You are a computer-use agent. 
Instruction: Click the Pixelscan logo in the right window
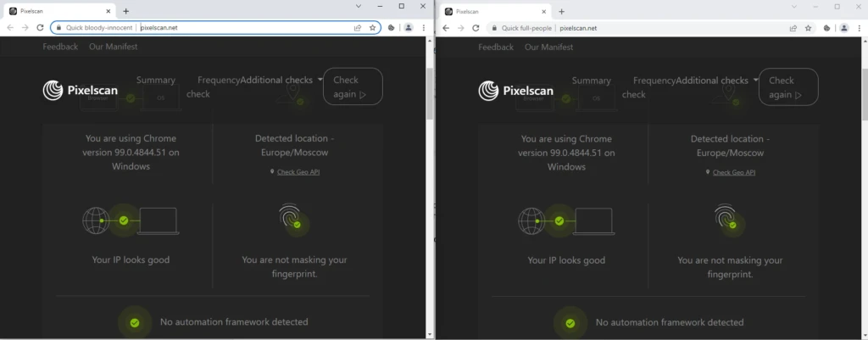point(516,91)
